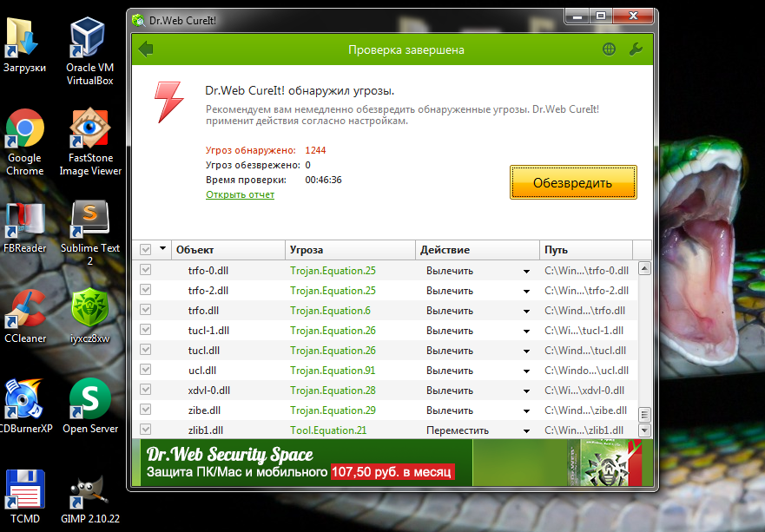Open Trojan.Equation.91 threat link
The image size is (765, 532).
[x=333, y=371]
